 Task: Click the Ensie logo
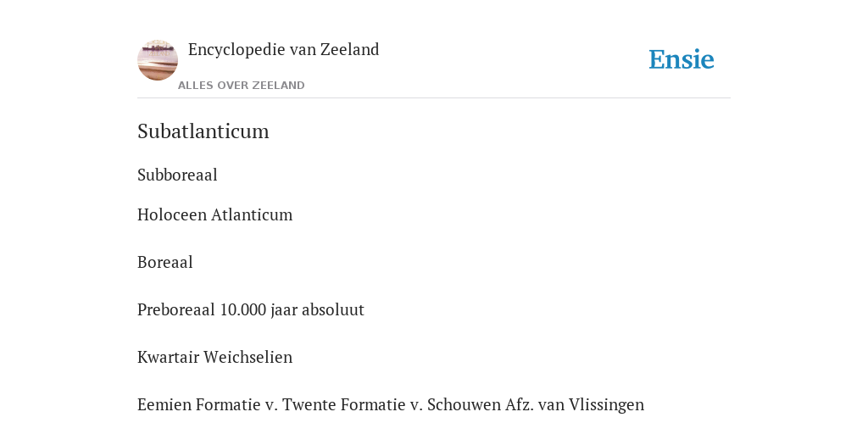click(682, 59)
